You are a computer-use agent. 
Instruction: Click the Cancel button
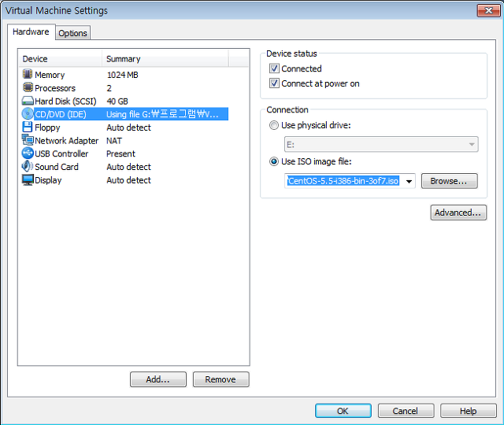pos(406,411)
